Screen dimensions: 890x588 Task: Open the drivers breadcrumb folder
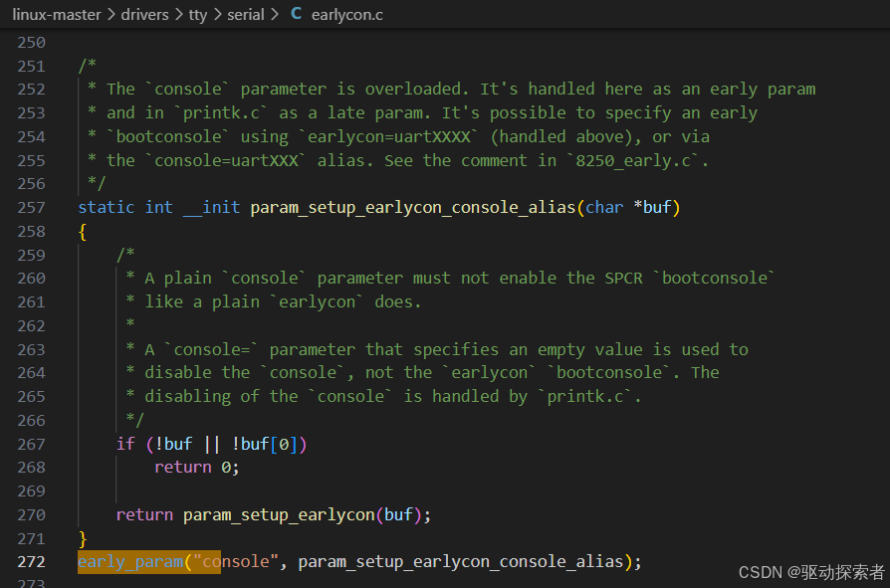click(x=144, y=15)
